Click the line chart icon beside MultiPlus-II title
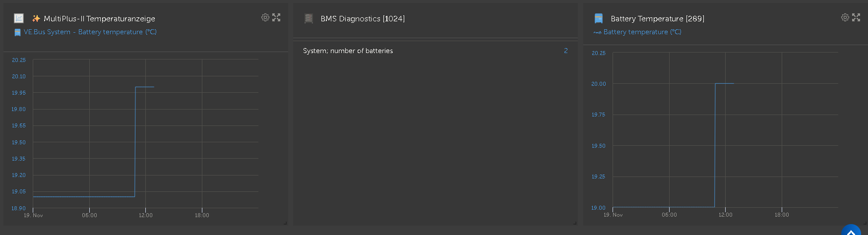This screenshot has width=868, height=235. pyautogui.click(x=19, y=18)
